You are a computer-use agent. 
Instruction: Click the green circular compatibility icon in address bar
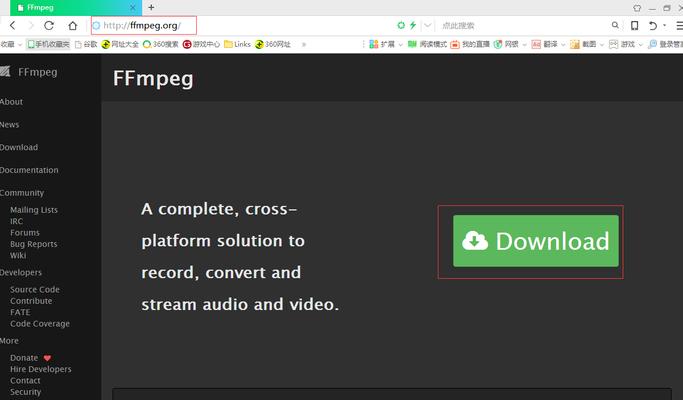coord(401,25)
